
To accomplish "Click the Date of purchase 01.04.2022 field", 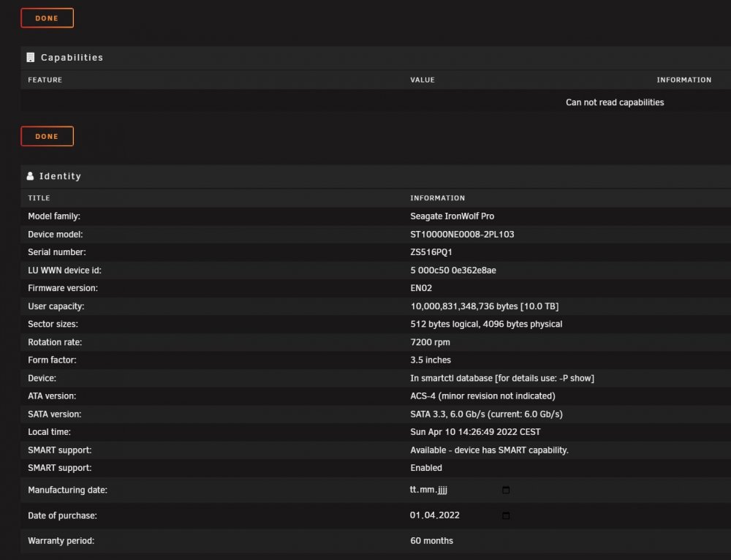I will pyautogui.click(x=459, y=515).
